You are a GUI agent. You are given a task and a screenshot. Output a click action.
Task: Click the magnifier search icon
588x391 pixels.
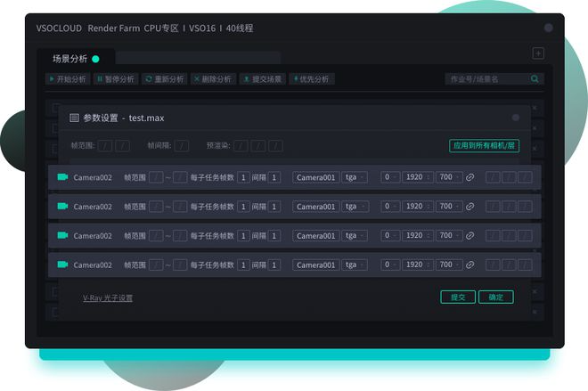[x=535, y=78]
